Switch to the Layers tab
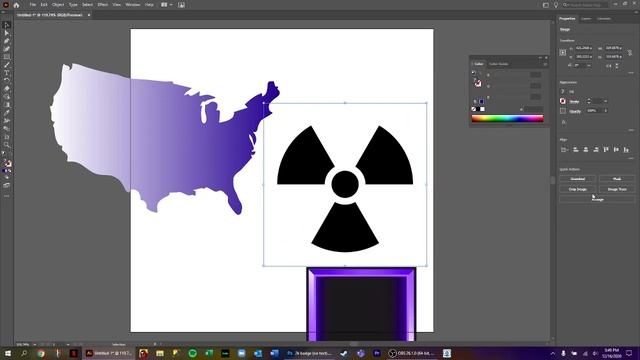640x360 pixels. pos(586,18)
